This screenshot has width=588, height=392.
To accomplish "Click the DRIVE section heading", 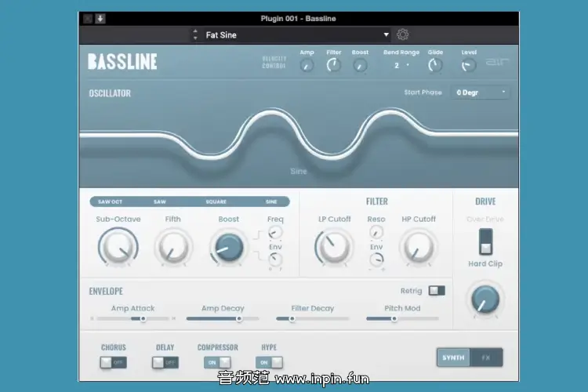I will (x=485, y=201).
